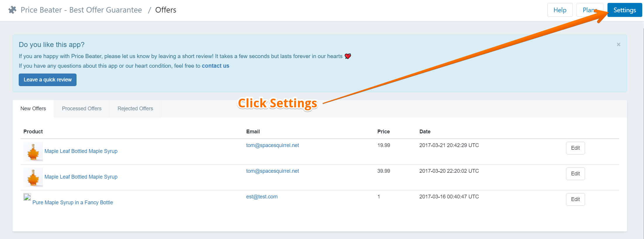Click the maple syrup thumbnail in the 39.99 row

(33, 177)
